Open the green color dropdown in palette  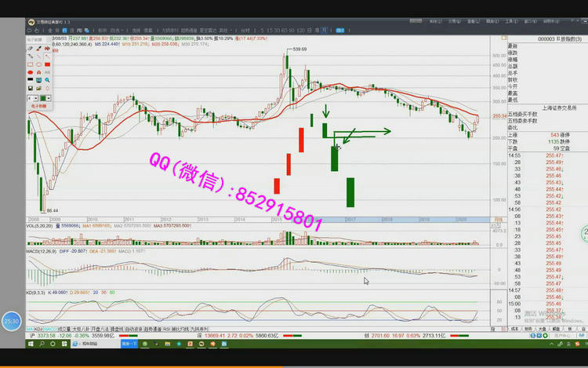tap(49, 98)
